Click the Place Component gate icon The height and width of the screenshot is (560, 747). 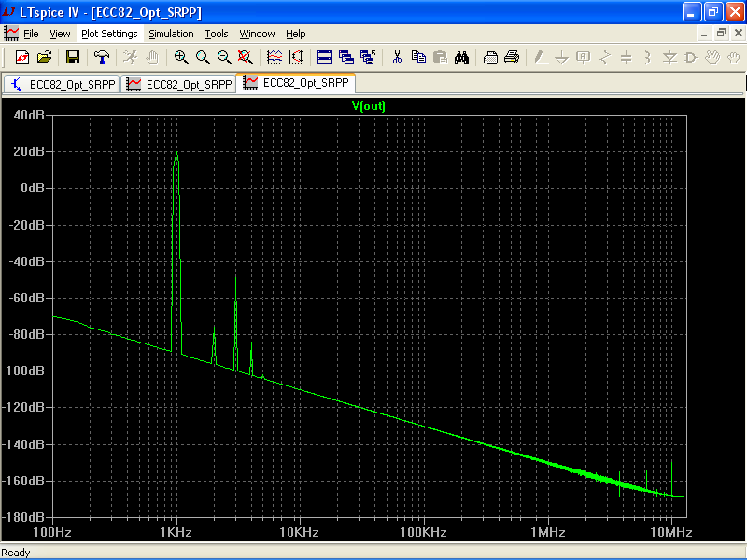tap(691, 58)
